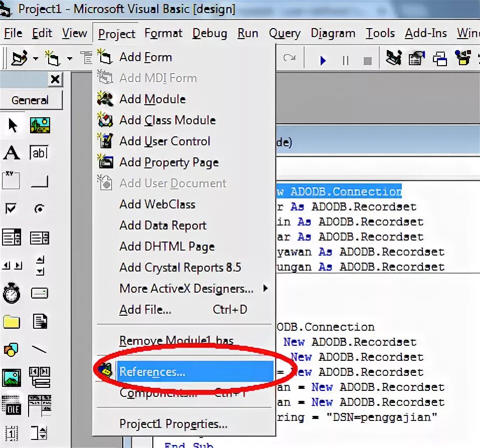Select the ComboBox control tool
This screenshot has height=448, width=480.
click(12, 237)
